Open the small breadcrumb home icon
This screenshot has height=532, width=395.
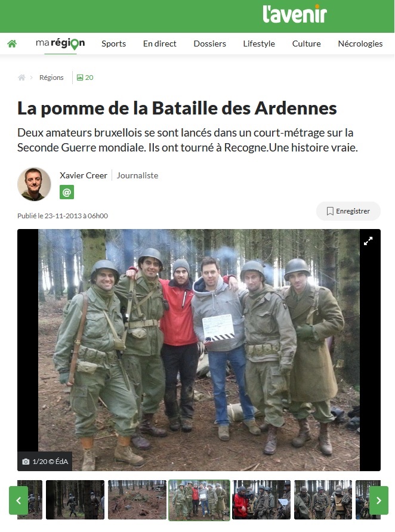click(21, 78)
